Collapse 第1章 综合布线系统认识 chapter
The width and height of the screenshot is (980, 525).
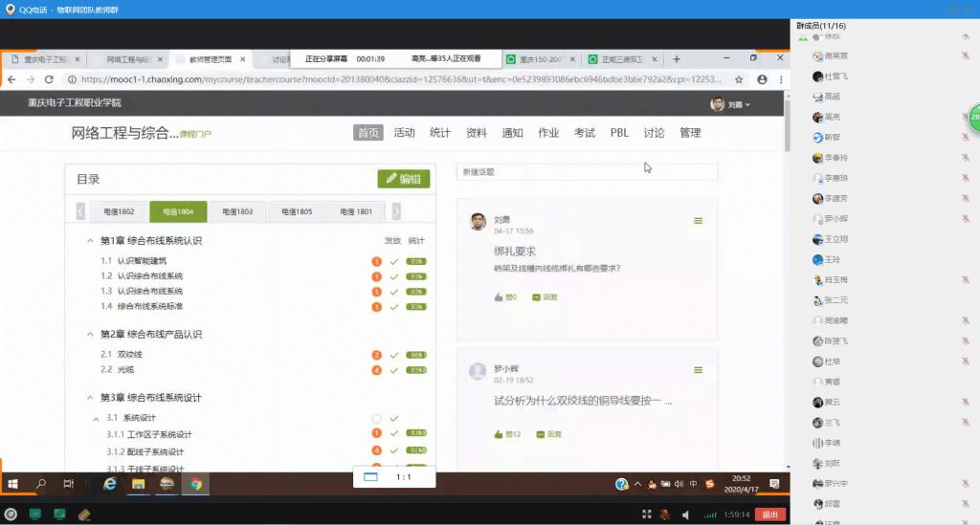coord(91,241)
